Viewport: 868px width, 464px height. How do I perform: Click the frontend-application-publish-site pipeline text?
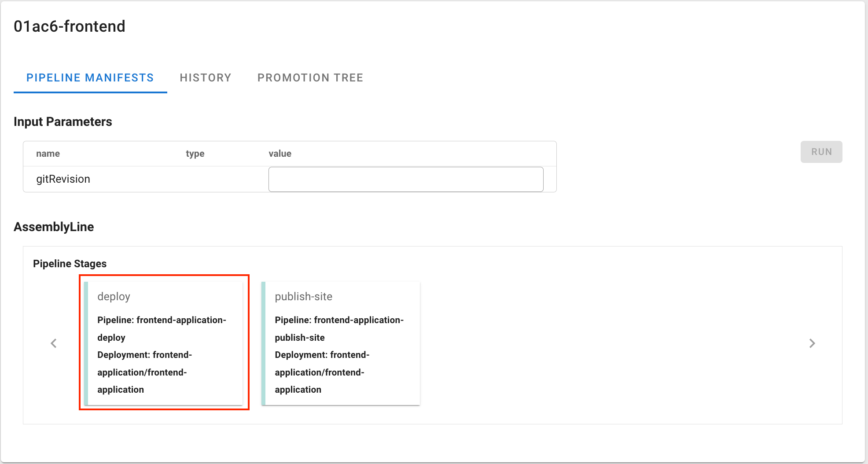point(339,328)
